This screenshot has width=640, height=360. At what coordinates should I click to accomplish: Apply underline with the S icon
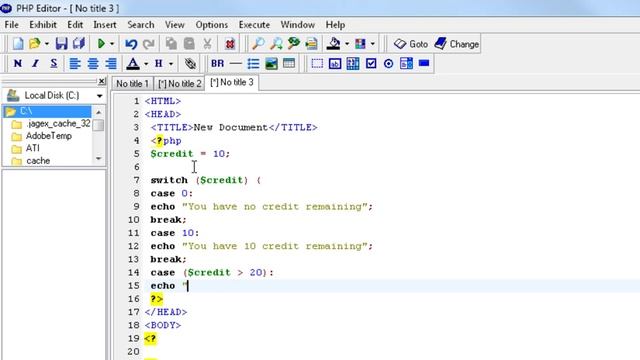(53, 63)
